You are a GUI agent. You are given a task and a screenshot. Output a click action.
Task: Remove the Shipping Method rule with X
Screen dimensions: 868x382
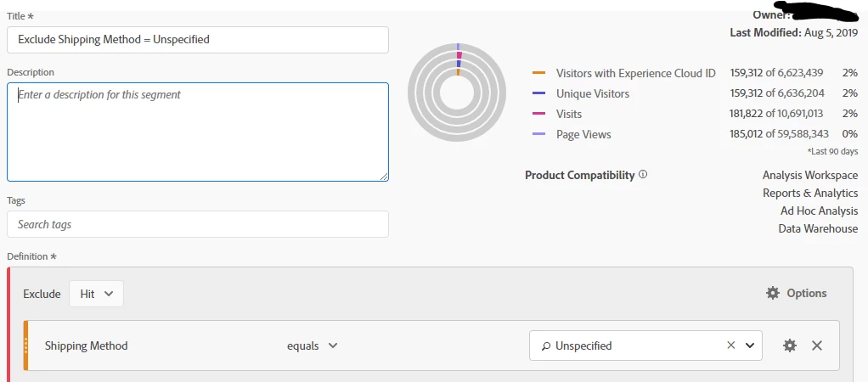point(817,345)
